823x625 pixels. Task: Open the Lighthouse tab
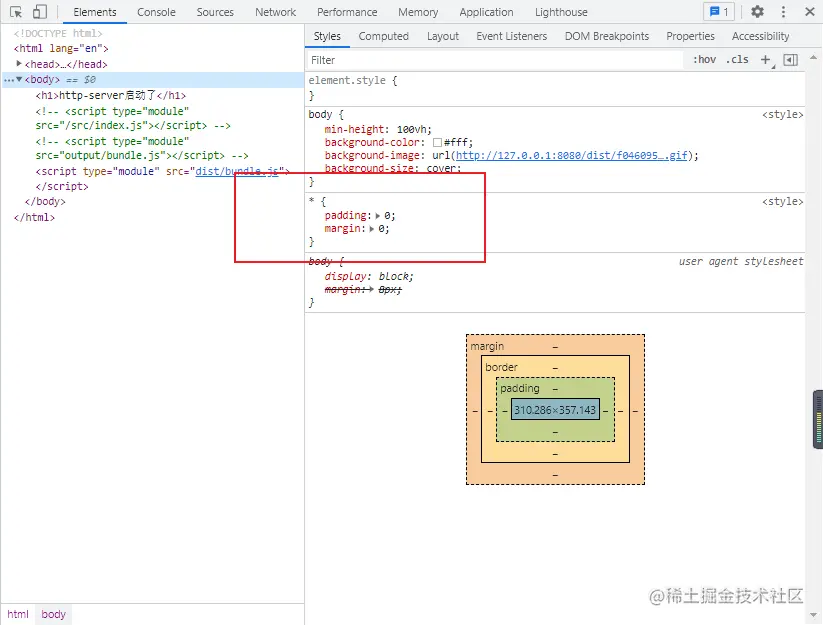561,12
